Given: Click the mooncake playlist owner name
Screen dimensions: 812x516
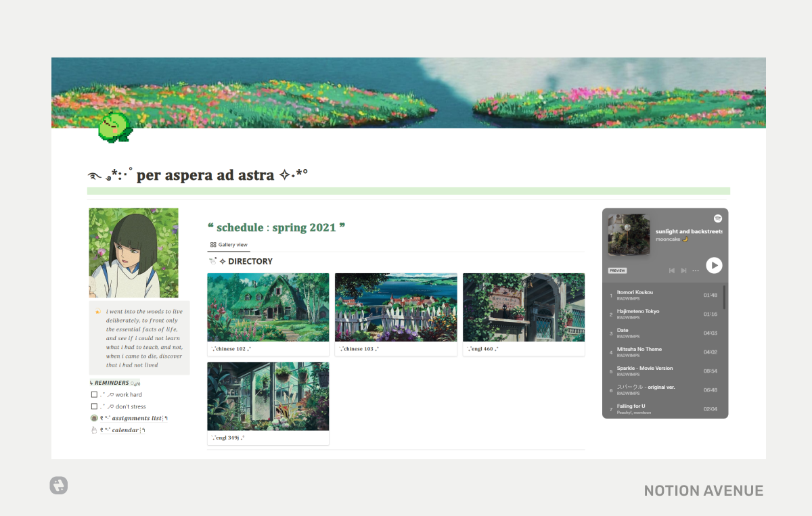Looking at the screenshot, I should (x=671, y=239).
